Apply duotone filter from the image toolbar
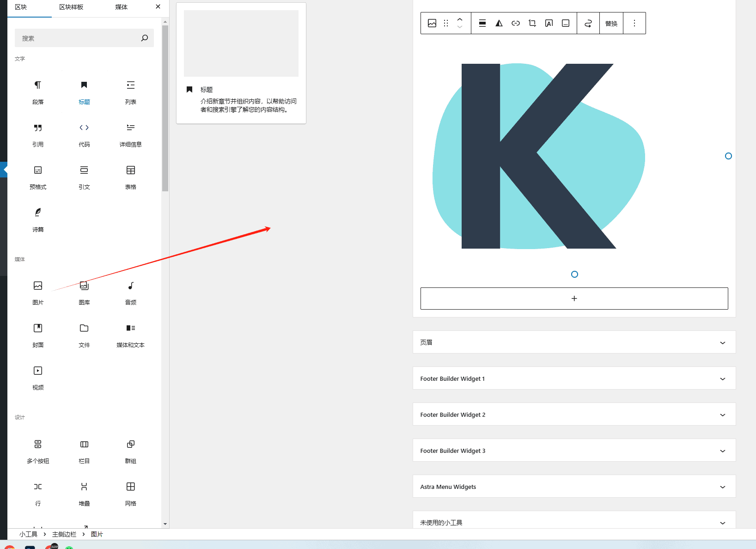This screenshot has height=549, width=756. (x=499, y=23)
